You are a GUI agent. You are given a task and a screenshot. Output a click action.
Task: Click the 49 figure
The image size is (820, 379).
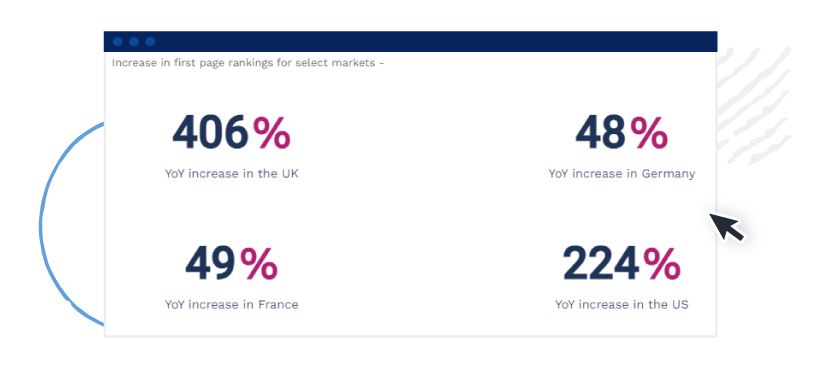(x=210, y=264)
